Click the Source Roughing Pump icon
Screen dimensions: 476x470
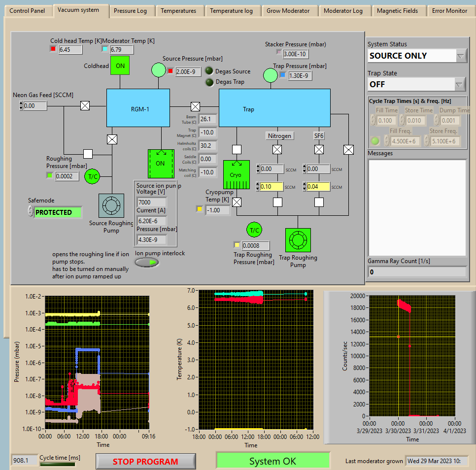111,205
